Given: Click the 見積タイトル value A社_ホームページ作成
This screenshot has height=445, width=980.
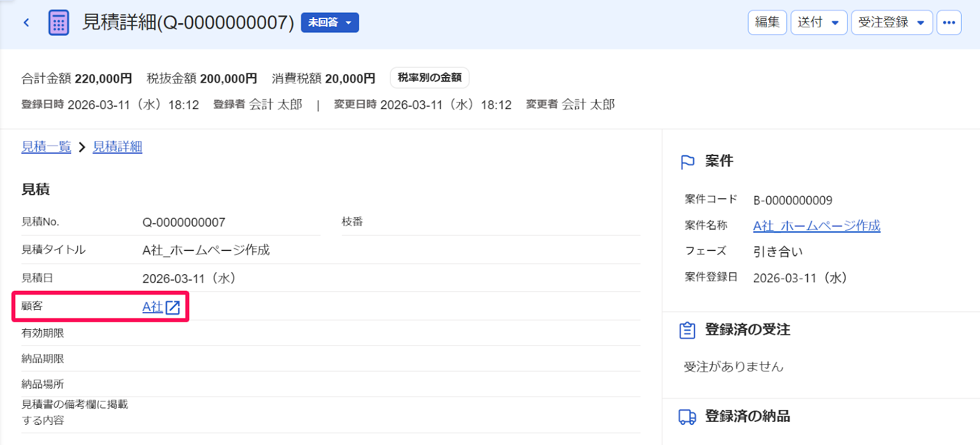Looking at the screenshot, I should (206, 250).
